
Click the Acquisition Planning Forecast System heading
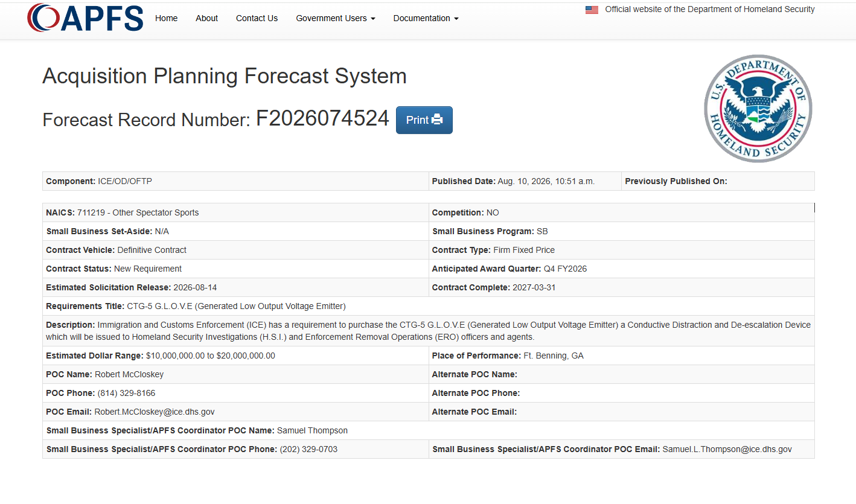click(225, 76)
